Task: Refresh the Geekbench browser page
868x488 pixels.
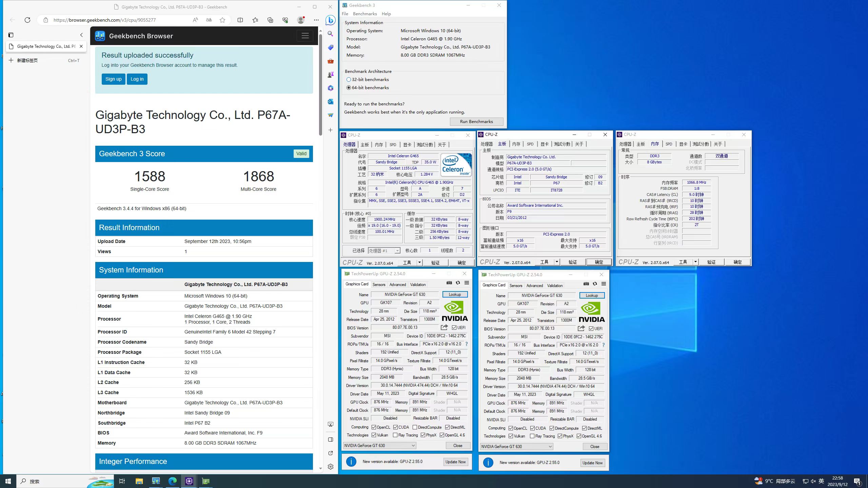Action: (x=27, y=20)
